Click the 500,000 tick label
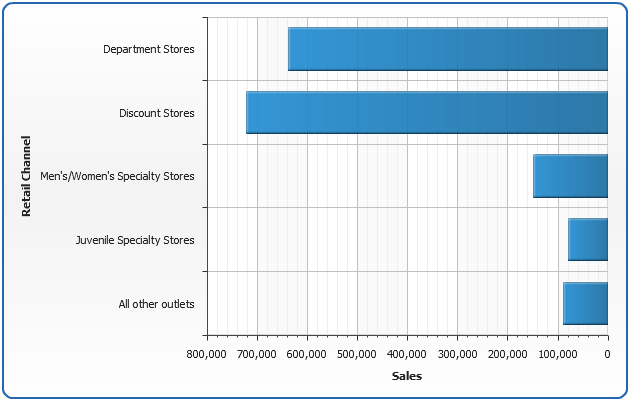 tap(357, 354)
